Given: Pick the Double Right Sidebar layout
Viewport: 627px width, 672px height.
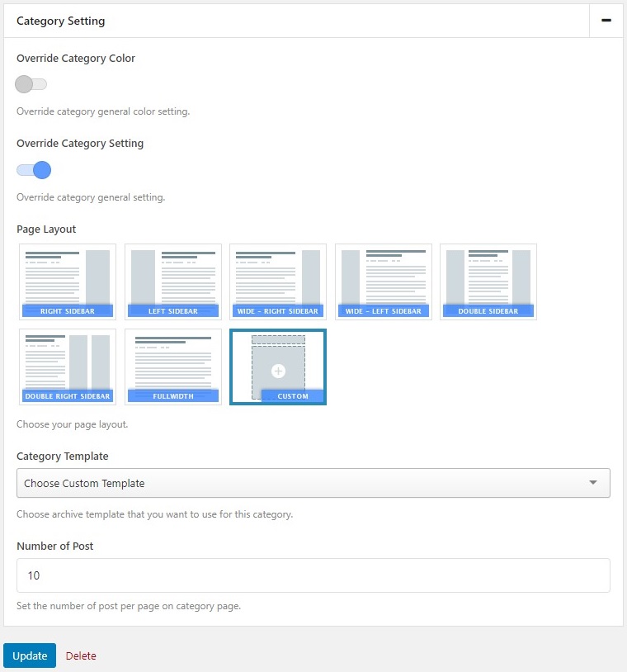Looking at the screenshot, I should (68, 367).
